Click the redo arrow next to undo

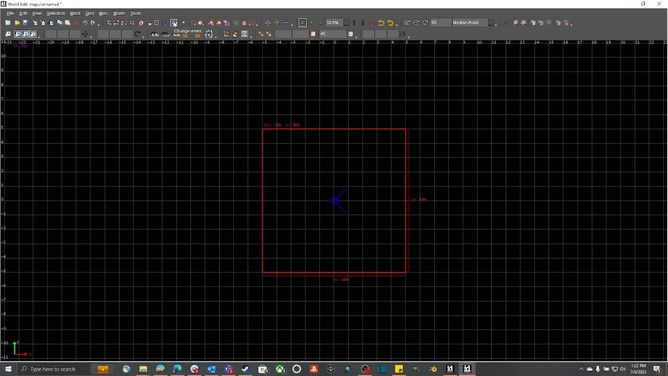point(93,23)
